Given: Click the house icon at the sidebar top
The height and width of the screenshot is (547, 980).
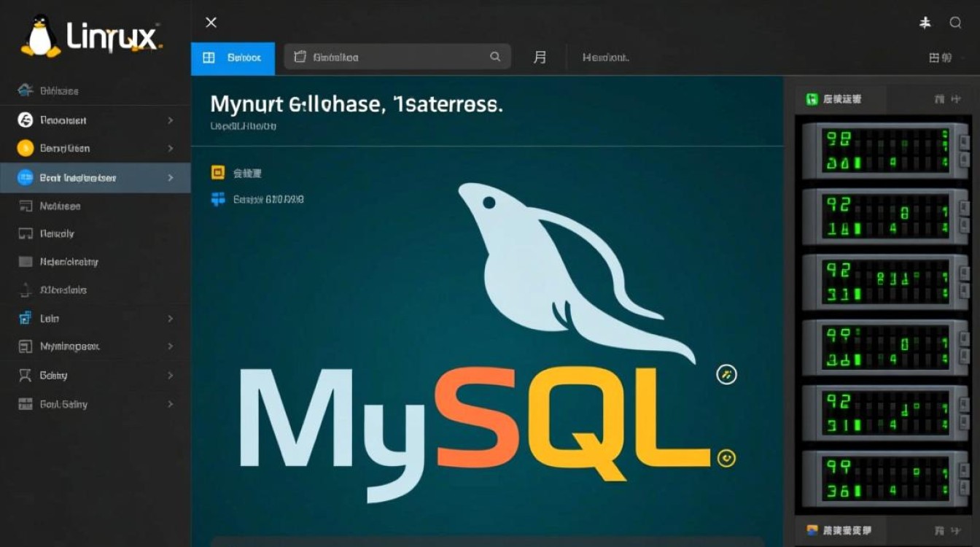Looking at the screenshot, I should pos(26,90).
